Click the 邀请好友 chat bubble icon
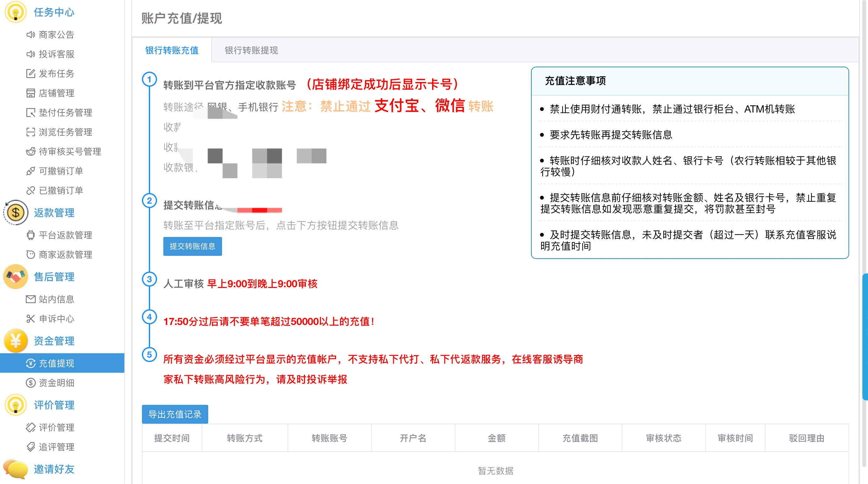The width and height of the screenshot is (868, 484). point(15,469)
